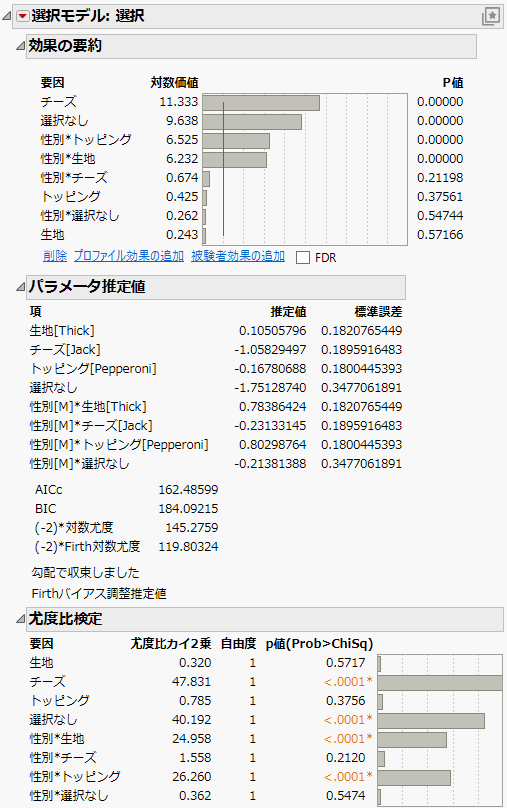
Task: Click 生地 row in 尤度比検定
Action: click(x=42, y=663)
